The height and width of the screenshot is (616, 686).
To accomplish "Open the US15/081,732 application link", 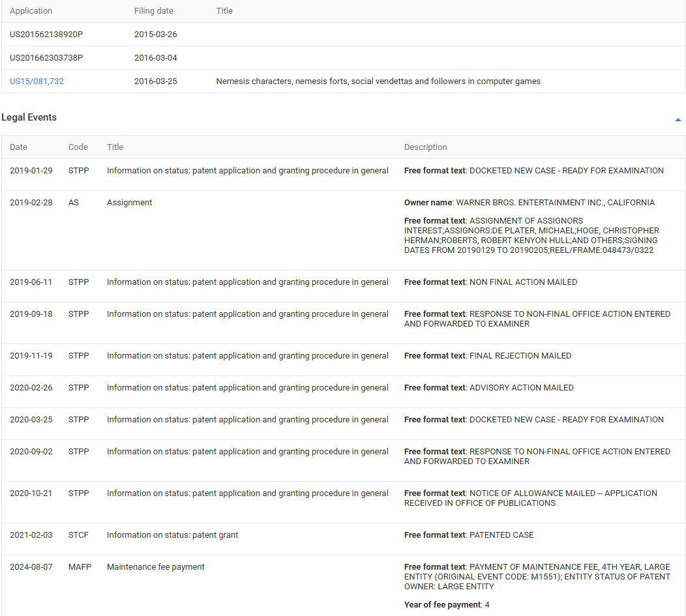I will point(37,81).
